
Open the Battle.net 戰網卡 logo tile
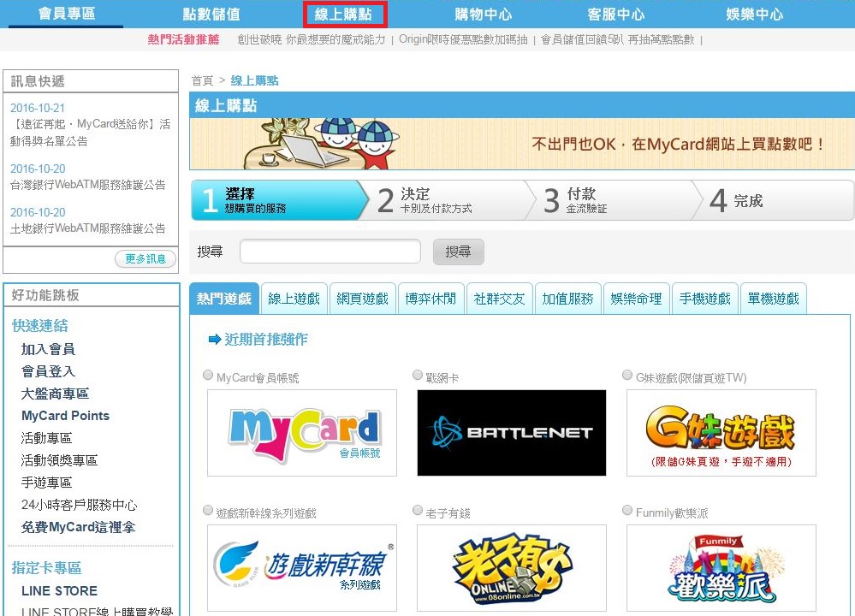[x=512, y=433]
